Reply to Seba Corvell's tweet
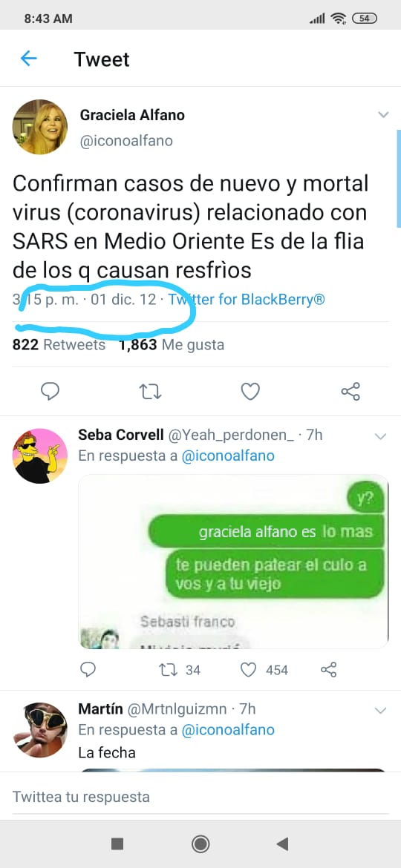This screenshot has width=401, height=868. (x=88, y=671)
